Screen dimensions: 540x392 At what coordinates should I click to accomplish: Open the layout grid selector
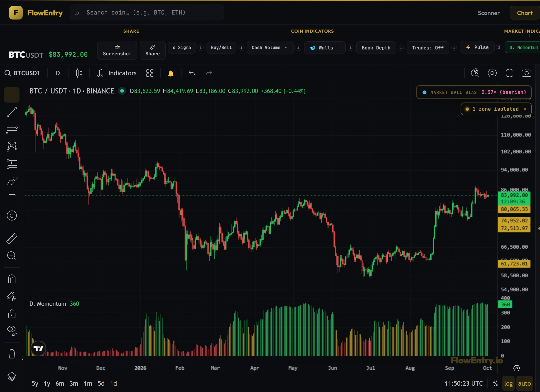click(x=150, y=73)
